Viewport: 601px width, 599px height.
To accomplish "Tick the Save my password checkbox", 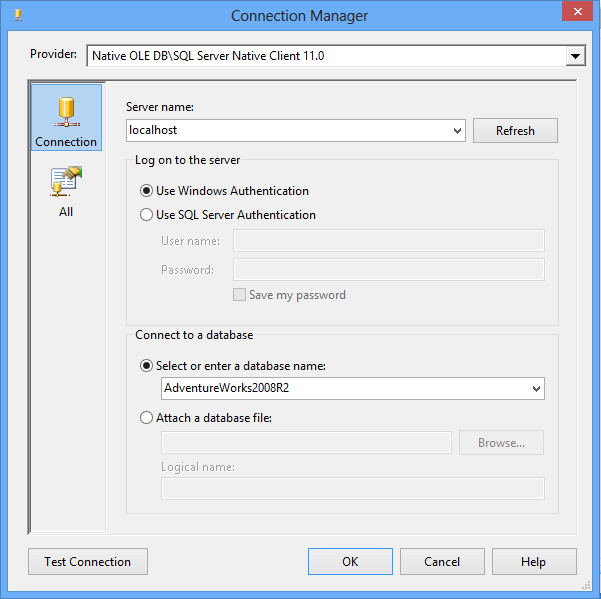I will (x=240, y=295).
